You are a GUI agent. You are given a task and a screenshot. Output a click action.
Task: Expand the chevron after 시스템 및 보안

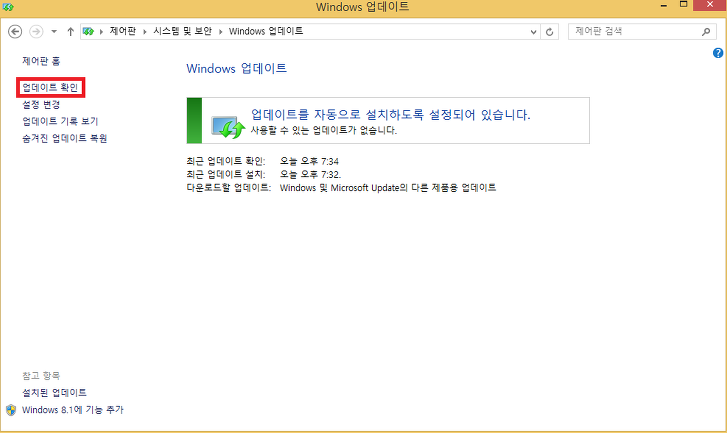220,32
